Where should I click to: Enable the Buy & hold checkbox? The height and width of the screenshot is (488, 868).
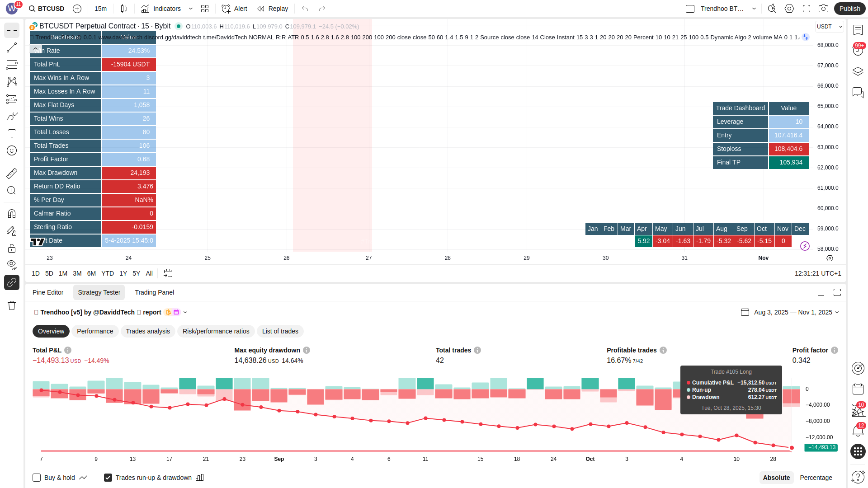(37, 478)
